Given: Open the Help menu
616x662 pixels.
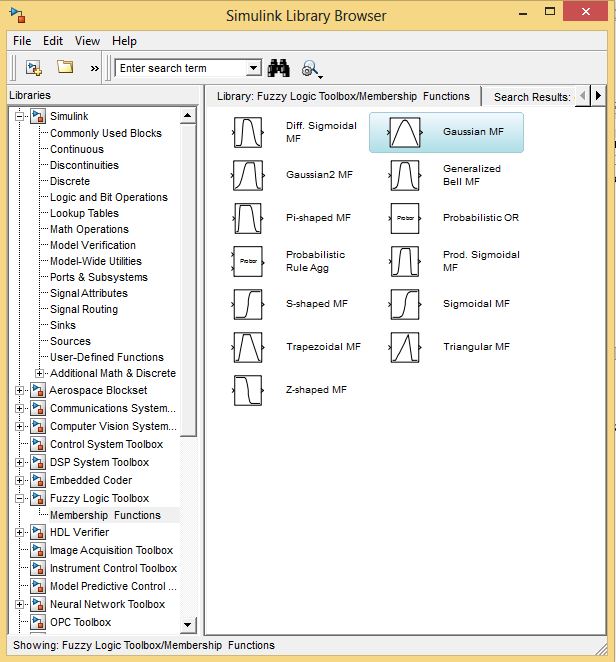Looking at the screenshot, I should pos(124,41).
